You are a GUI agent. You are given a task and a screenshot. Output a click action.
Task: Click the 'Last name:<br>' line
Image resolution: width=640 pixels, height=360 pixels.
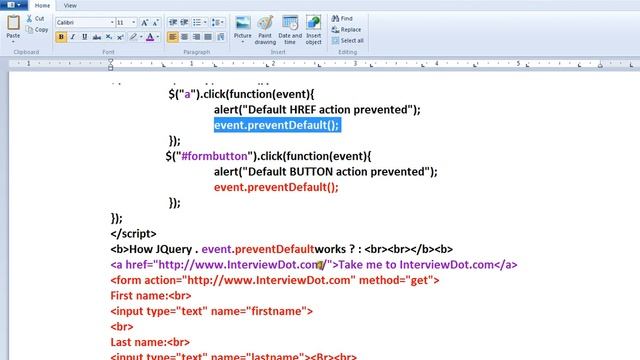pos(150,342)
